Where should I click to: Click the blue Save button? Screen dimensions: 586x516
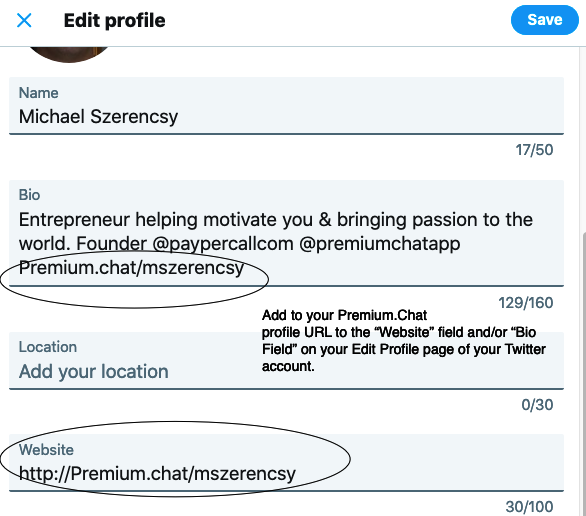(545, 20)
